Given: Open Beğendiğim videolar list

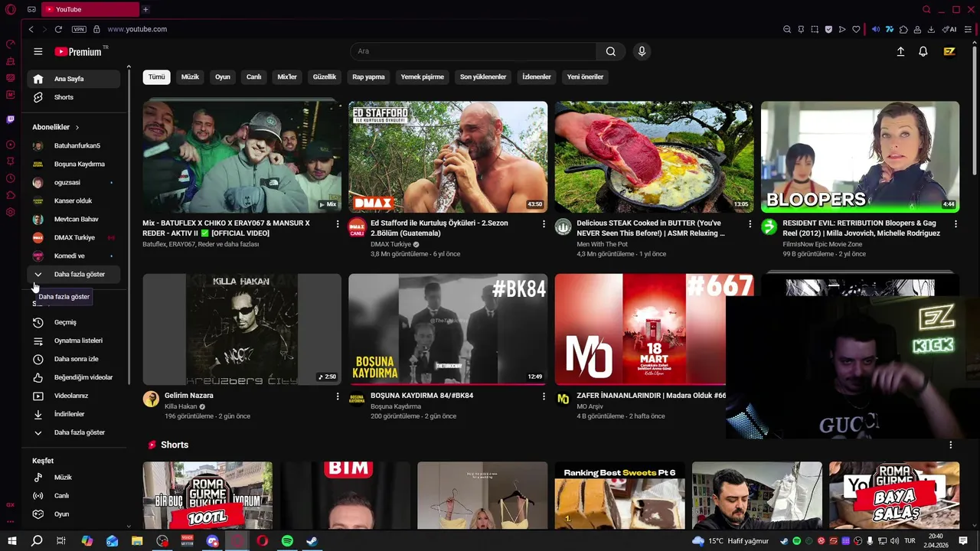Looking at the screenshot, I should tap(73, 377).
